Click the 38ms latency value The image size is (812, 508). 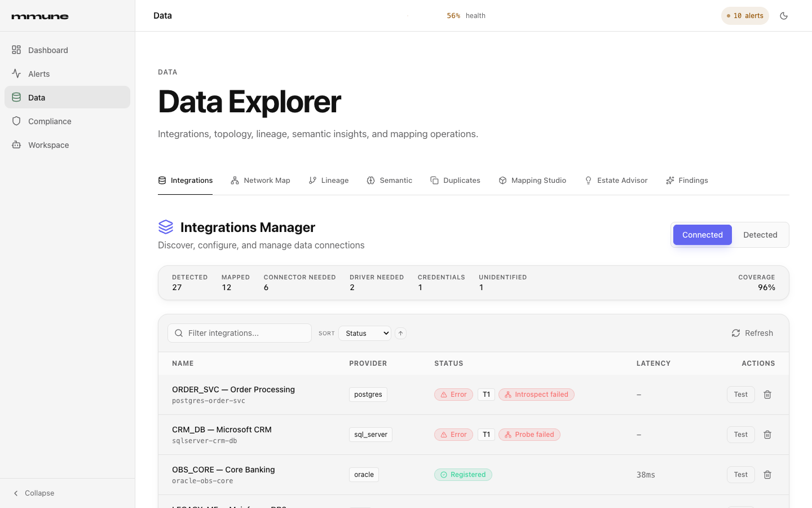click(646, 475)
